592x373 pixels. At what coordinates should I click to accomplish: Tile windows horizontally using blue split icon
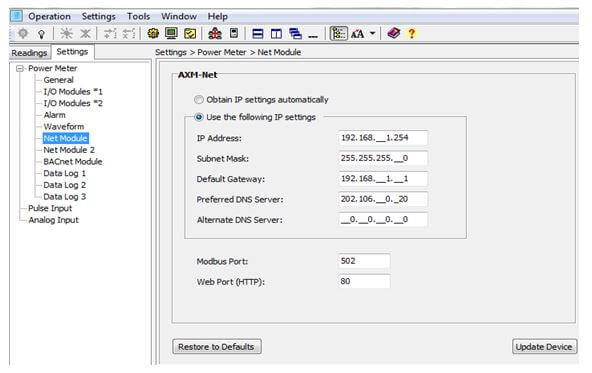click(x=258, y=34)
